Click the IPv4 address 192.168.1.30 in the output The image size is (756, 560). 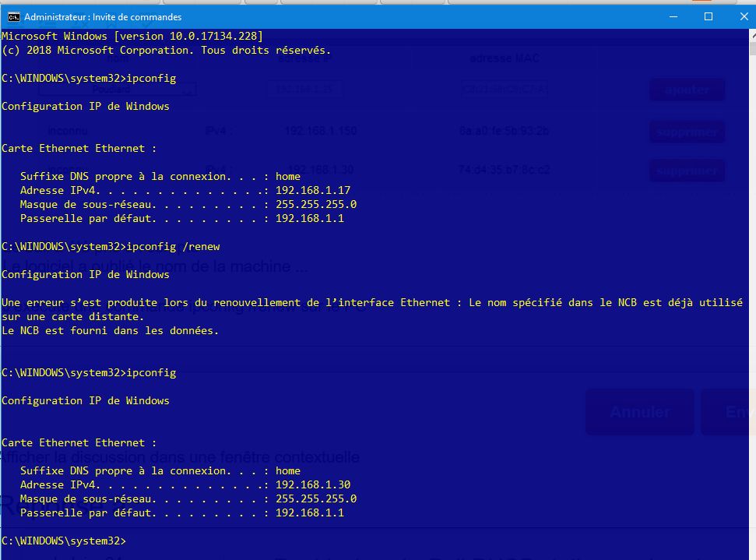[x=315, y=484]
